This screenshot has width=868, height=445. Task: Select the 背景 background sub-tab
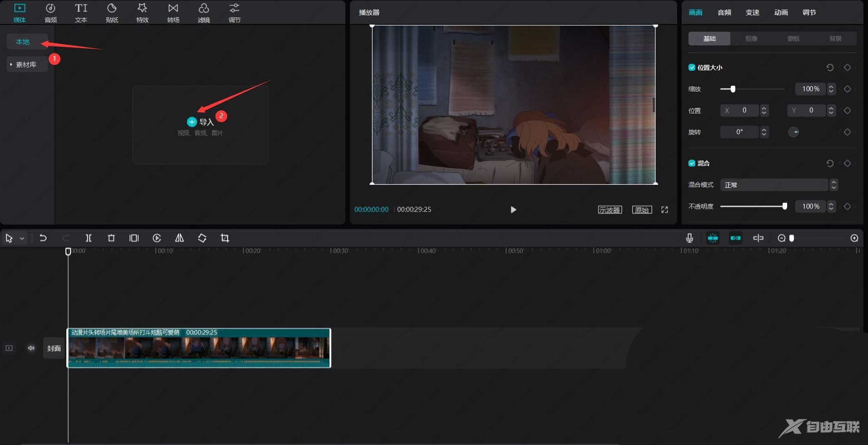coord(835,39)
